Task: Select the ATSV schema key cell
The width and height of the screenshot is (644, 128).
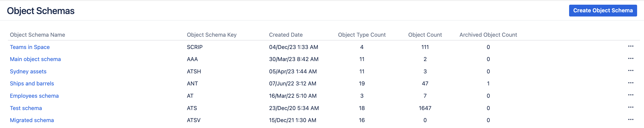Action: 193,120
